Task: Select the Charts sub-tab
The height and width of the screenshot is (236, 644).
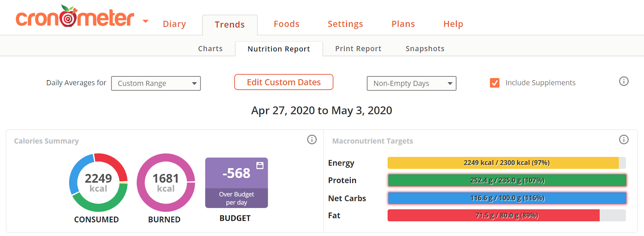Action: pos(210,49)
